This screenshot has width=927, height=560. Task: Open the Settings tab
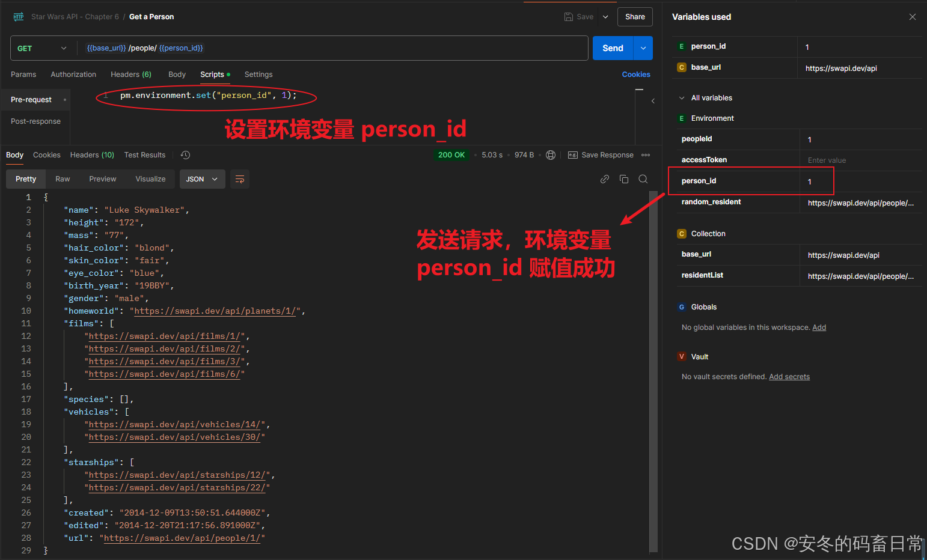pos(259,75)
